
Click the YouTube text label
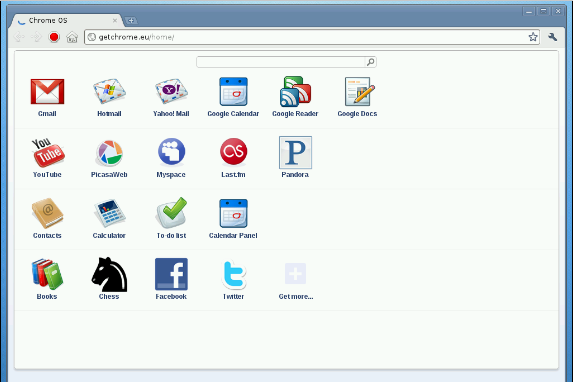click(x=47, y=175)
